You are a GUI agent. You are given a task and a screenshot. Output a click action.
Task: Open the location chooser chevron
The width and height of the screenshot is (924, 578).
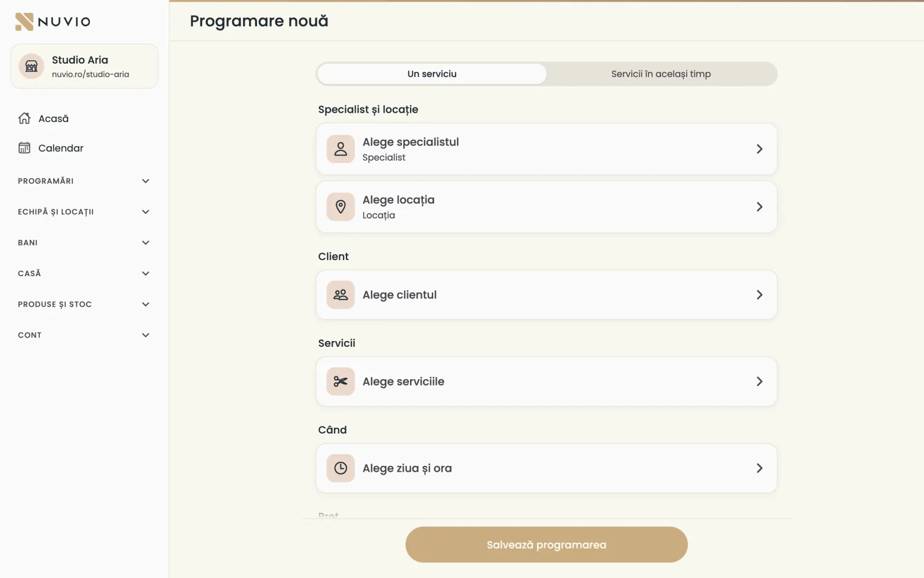[x=759, y=207]
